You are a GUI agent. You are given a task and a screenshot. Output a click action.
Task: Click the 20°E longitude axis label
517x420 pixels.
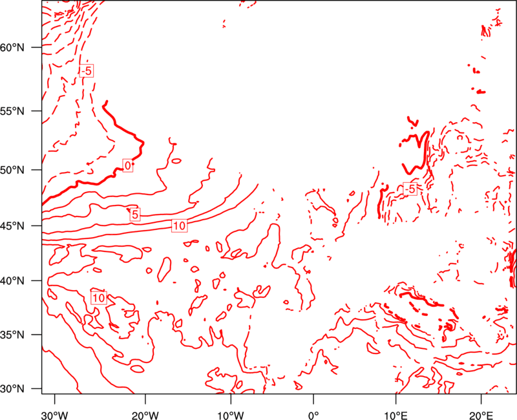(x=481, y=415)
